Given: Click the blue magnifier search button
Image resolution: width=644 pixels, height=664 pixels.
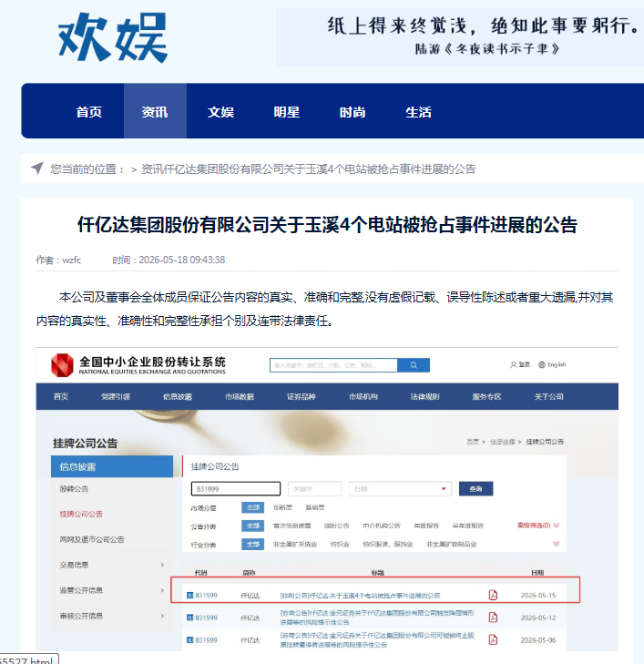Looking at the screenshot, I should 414,365.
